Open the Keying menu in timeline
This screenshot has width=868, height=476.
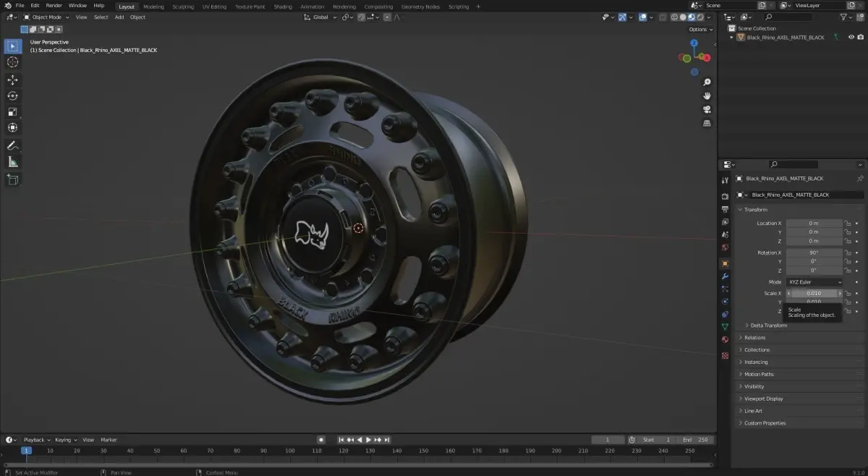coord(65,440)
